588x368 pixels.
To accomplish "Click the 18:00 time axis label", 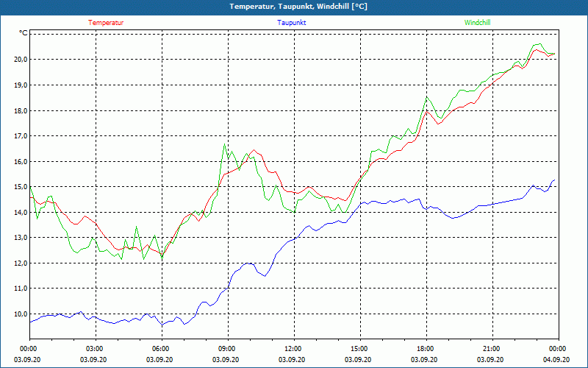I will 426,349.
